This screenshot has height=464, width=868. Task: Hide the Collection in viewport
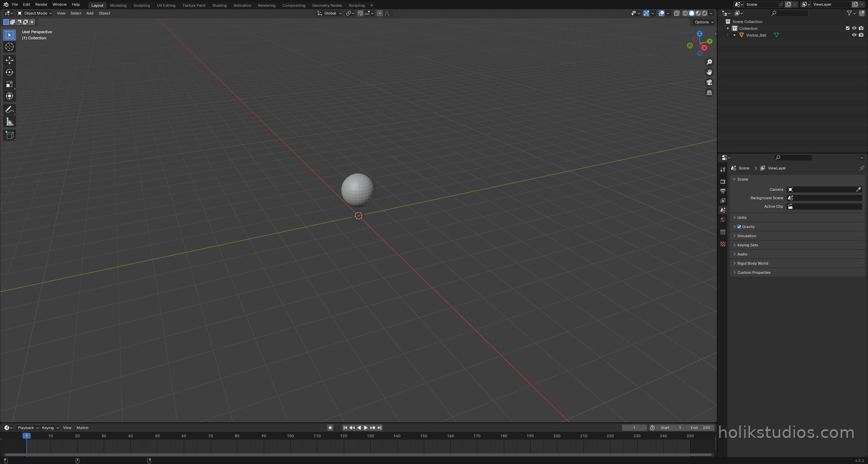click(854, 28)
